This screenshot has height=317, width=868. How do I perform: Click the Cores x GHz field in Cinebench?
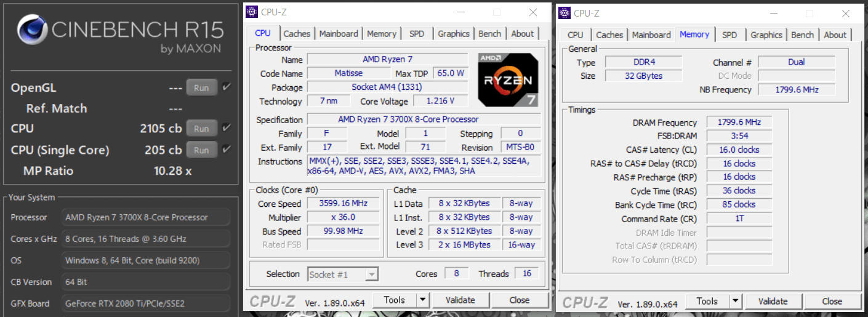pyautogui.click(x=146, y=239)
